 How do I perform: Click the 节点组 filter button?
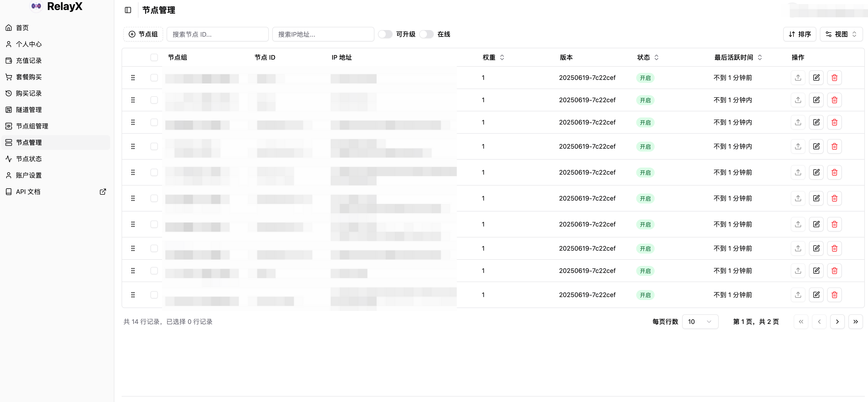pos(143,34)
